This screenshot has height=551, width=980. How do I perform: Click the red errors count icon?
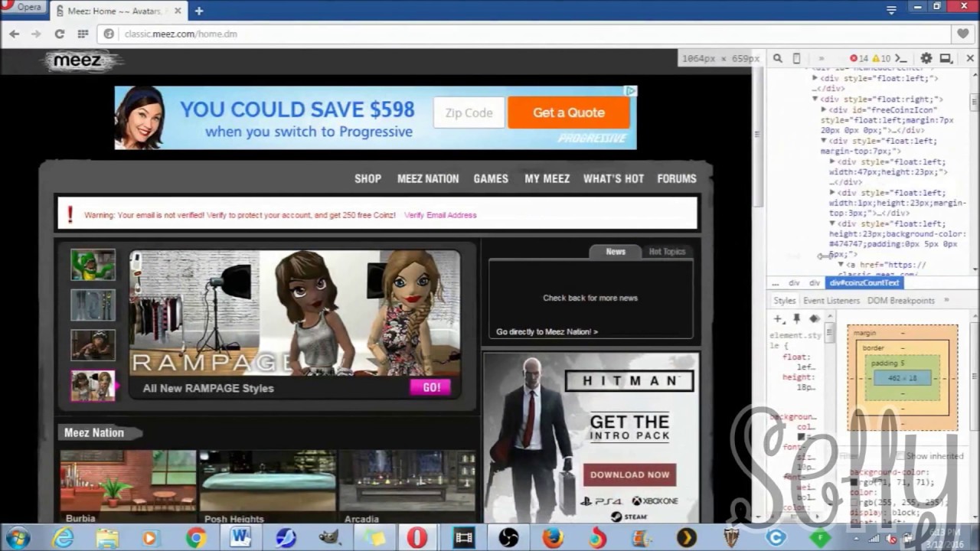coord(858,58)
